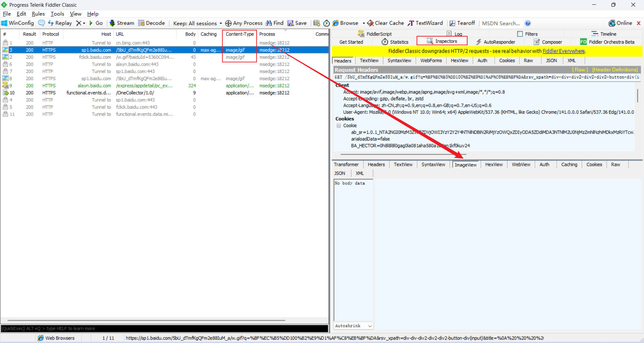Click the camera screenshot icon

316,23
